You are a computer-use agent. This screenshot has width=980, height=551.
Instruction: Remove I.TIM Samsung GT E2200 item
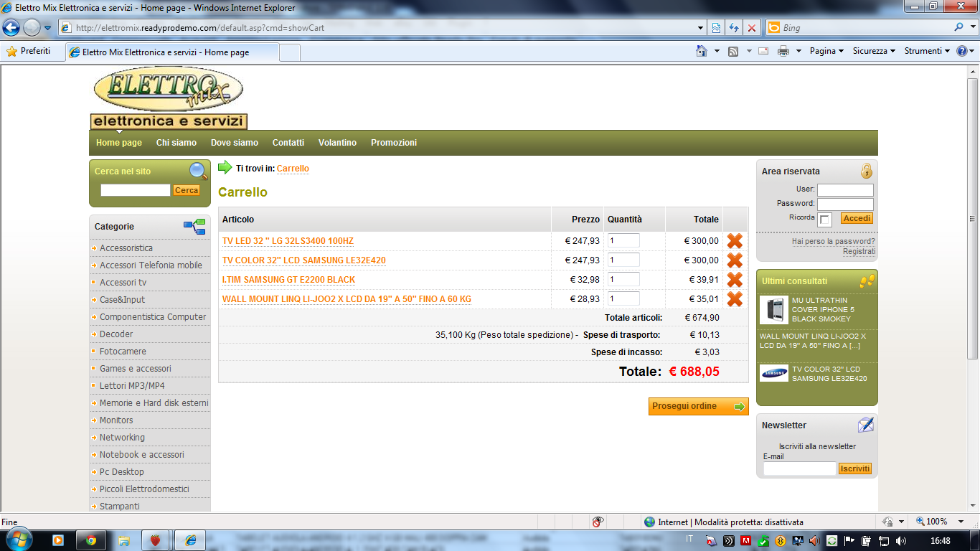pyautogui.click(x=735, y=280)
